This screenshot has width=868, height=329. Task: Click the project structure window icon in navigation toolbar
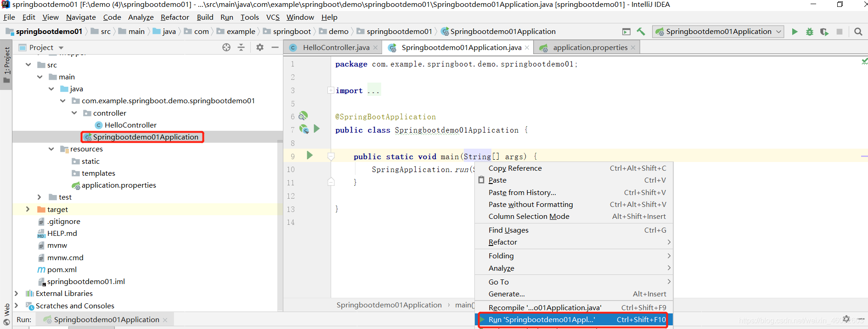(x=626, y=32)
